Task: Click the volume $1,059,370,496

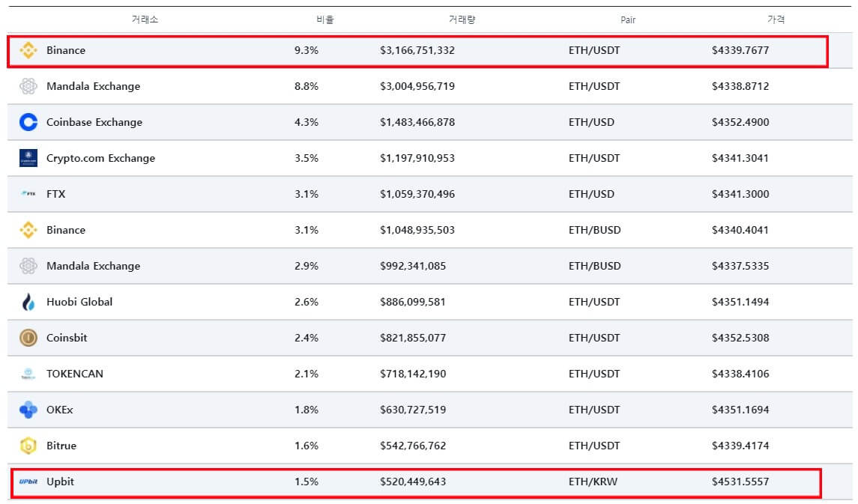Action: (x=417, y=194)
